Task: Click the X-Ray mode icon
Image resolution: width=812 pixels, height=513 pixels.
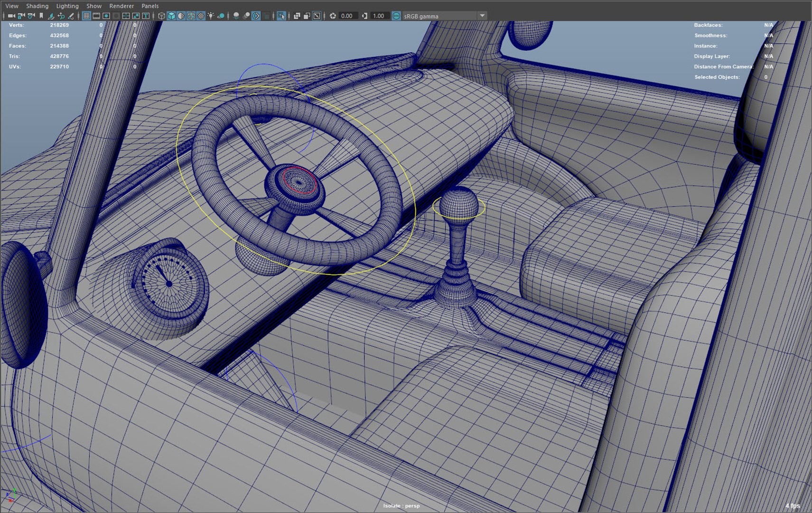Action: pos(297,16)
